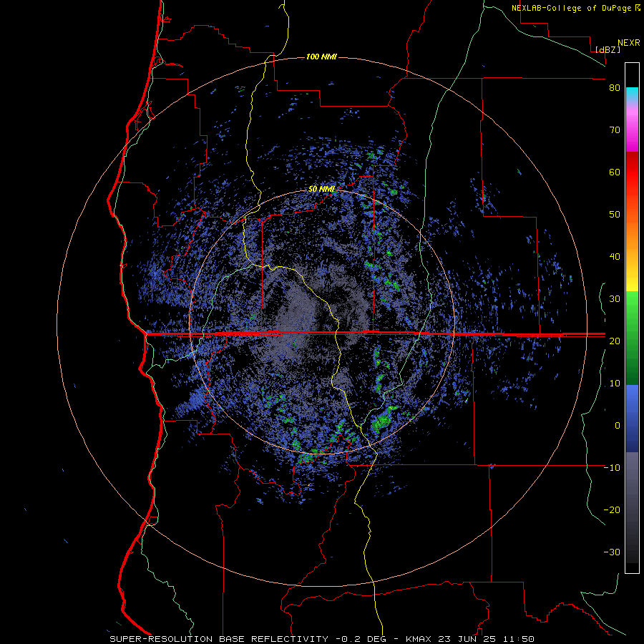Click the KMAX radar site identifier
The width and height of the screenshot is (644, 644).
click(418, 639)
